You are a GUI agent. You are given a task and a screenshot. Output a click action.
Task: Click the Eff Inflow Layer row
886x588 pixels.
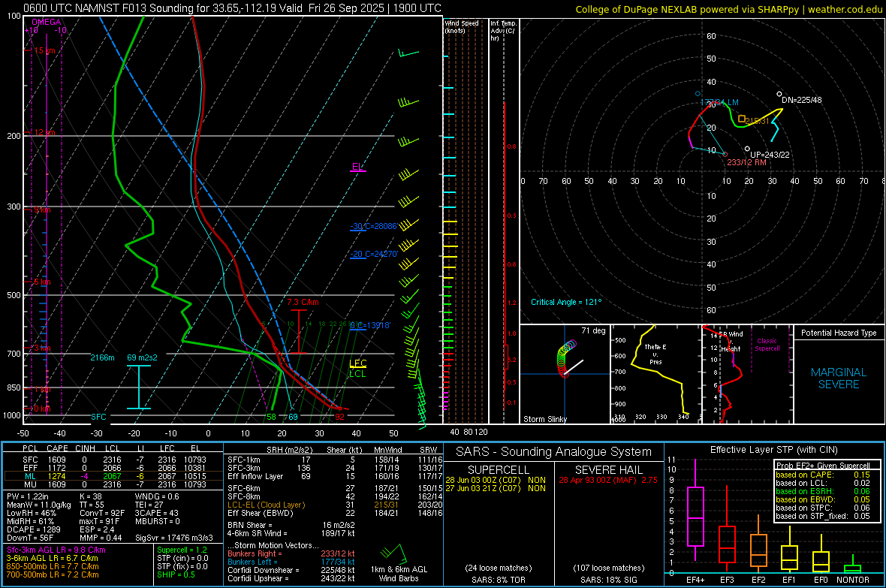(335, 476)
